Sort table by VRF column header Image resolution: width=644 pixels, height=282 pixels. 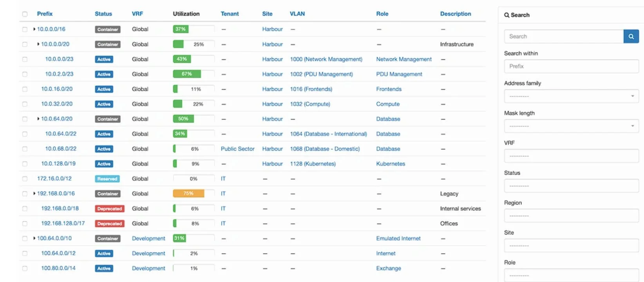(137, 14)
